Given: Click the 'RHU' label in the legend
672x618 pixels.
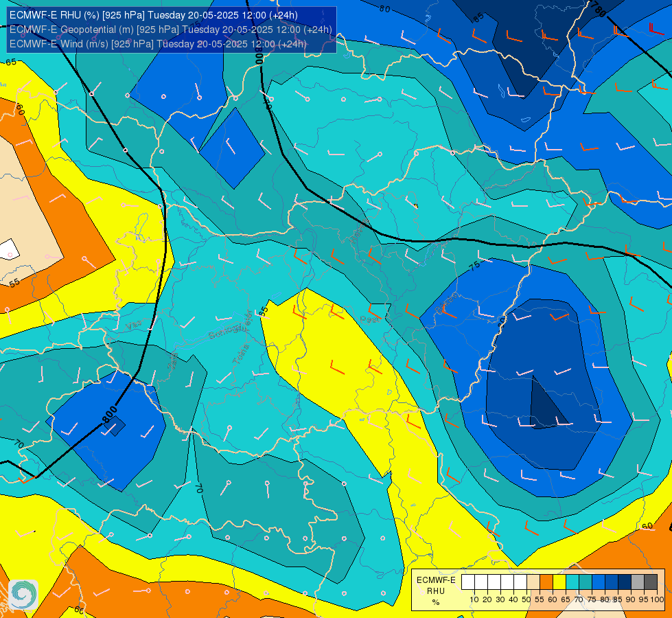Looking at the screenshot, I should 436,591.
